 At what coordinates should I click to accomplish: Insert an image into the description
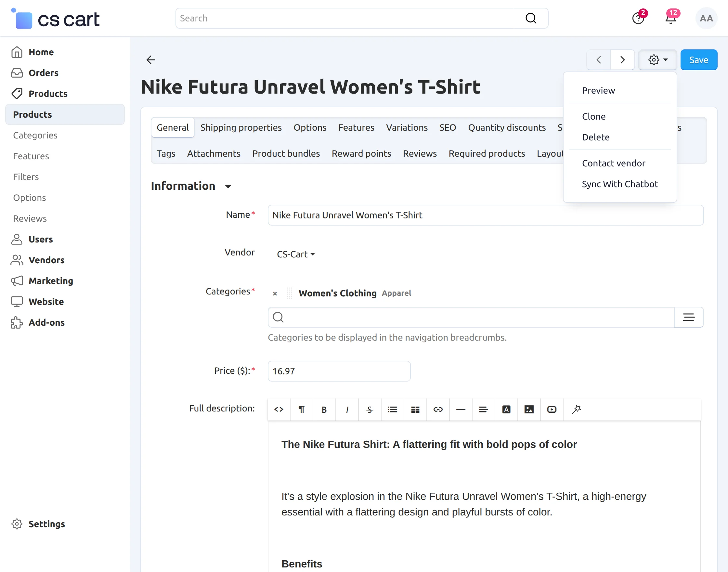[x=529, y=409]
